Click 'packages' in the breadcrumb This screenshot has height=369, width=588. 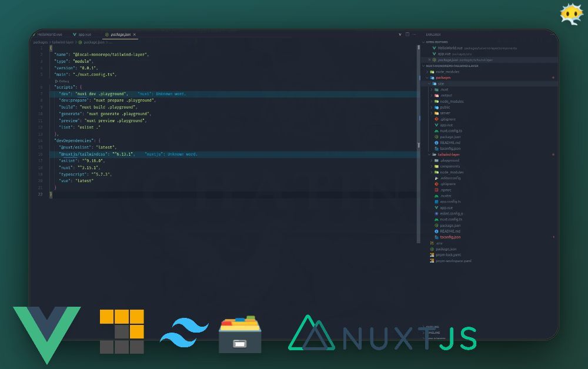coord(41,42)
